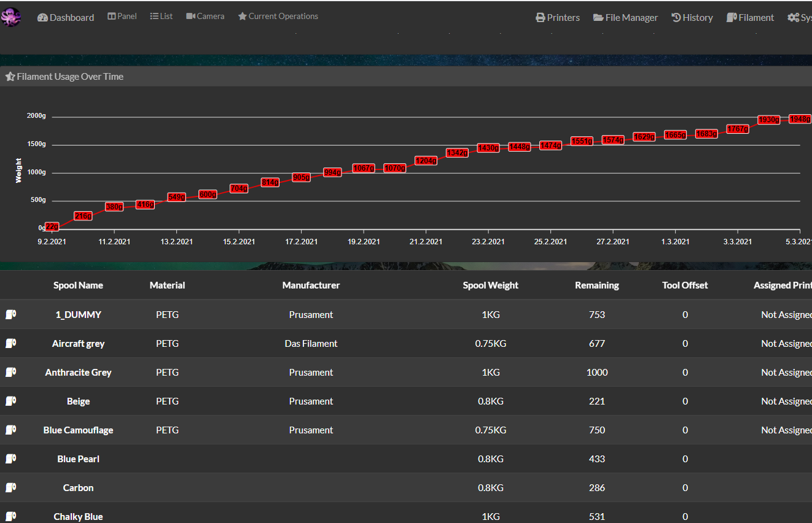
Task: Select the Dashboard gauge icon
Action: [42, 17]
